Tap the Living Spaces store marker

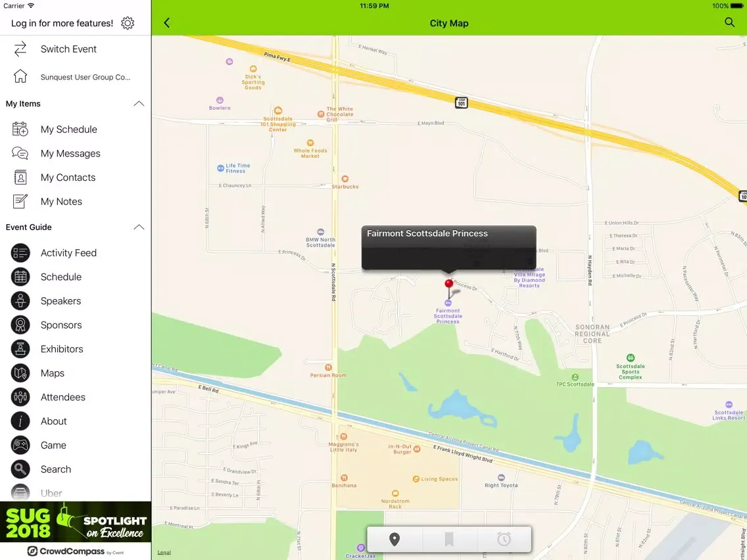(x=416, y=479)
